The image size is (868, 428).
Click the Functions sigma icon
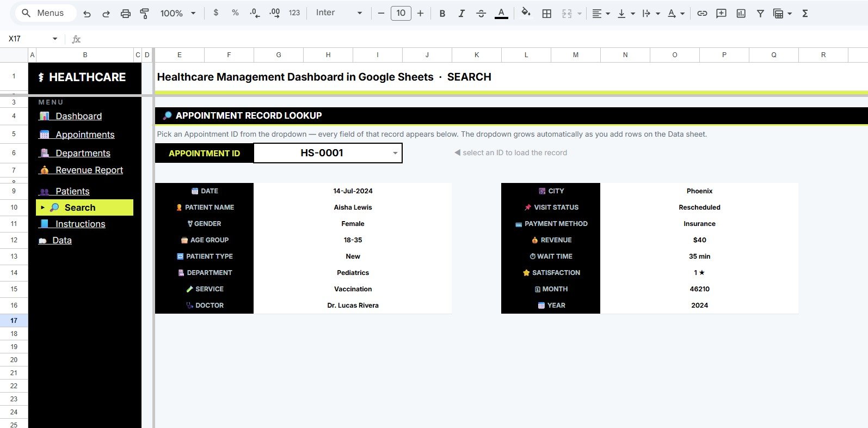point(805,13)
